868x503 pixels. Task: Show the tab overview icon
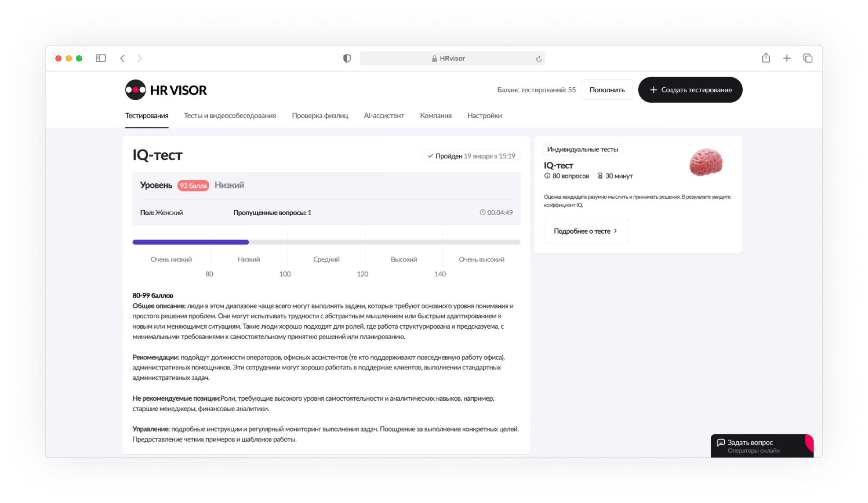[x=808, y=58]
